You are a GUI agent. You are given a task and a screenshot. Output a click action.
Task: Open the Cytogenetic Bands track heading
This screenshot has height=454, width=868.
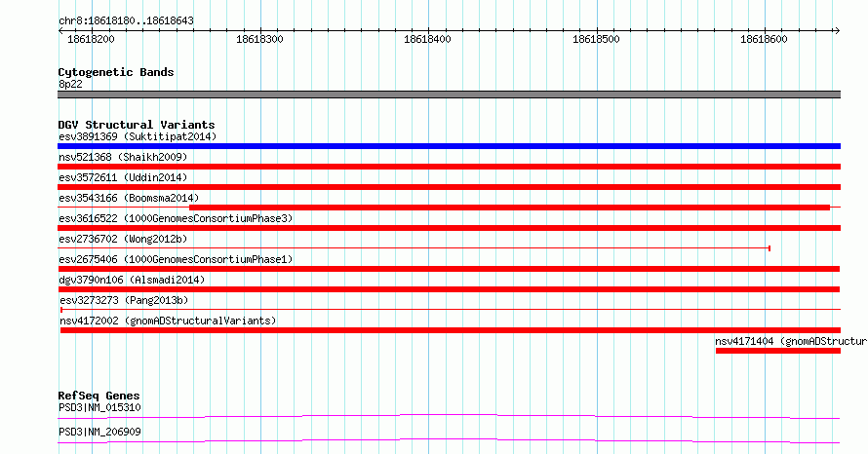point(116,72)
